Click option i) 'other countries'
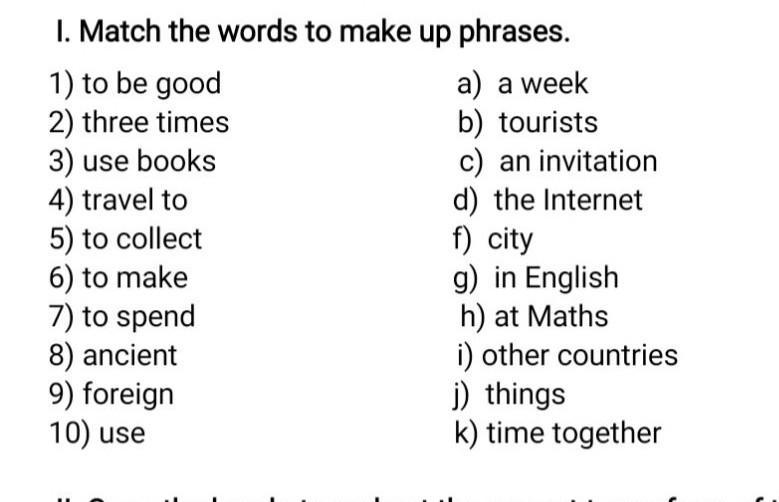The width and height of the screenshot is (779, 502). pyautogui.click(x=567, y=355)
